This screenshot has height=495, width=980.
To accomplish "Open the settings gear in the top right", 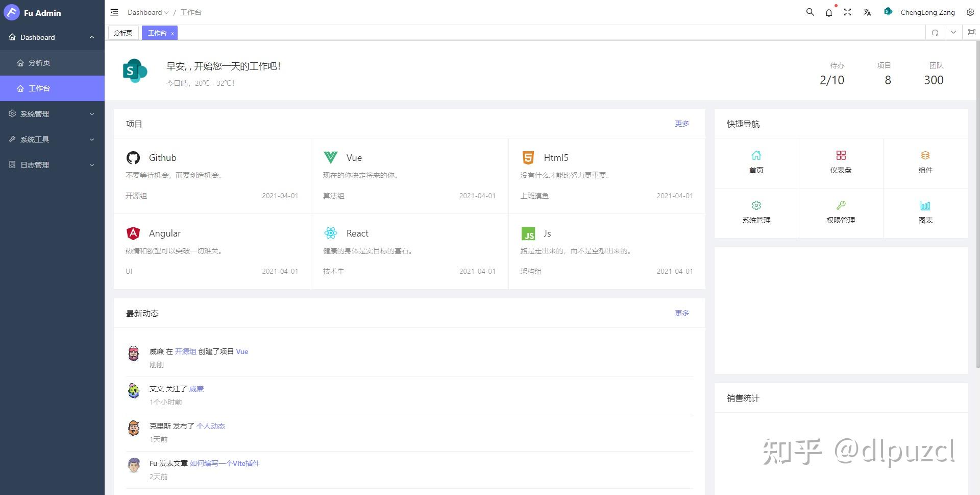I will pyautogui.click(x=969, y=12).
